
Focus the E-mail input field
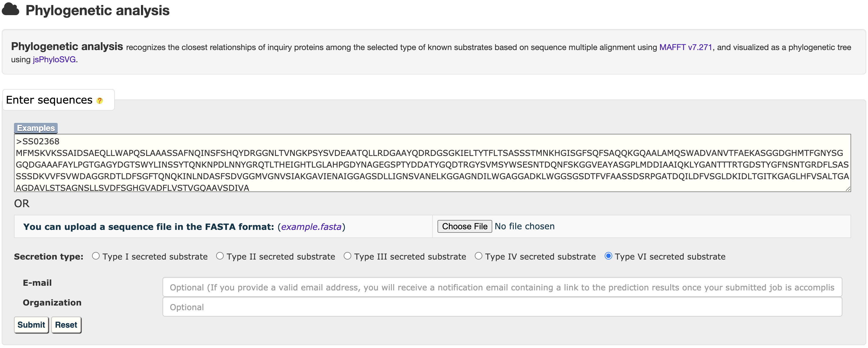coord(502,287)
